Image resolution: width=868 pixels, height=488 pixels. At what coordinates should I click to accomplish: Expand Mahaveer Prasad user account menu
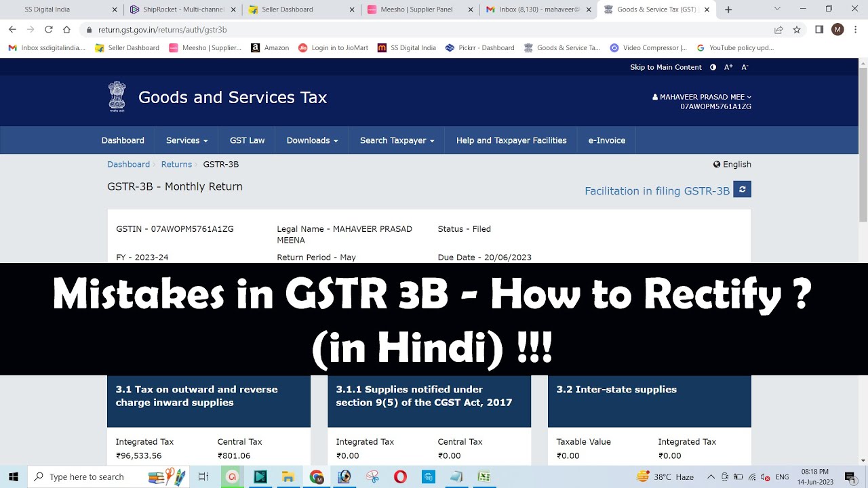tap(702, 97)
